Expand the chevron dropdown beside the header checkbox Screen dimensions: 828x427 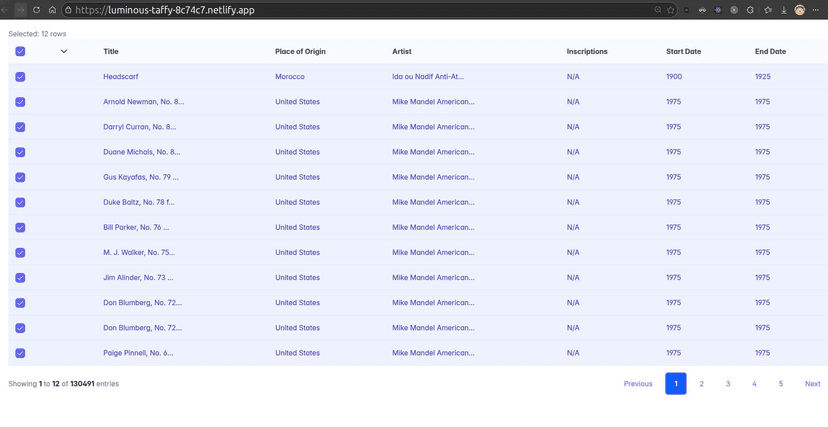point(63,51)
